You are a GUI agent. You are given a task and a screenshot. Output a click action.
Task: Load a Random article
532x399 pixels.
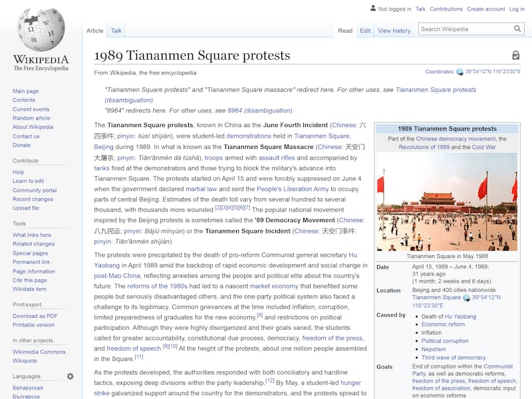point(31,118)
